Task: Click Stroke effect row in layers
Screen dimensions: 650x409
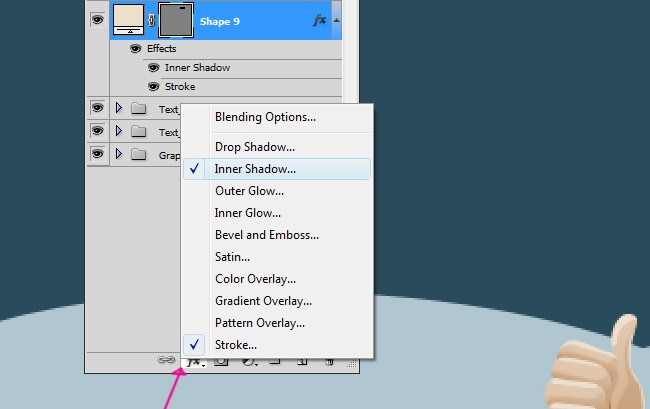Action: click(x=180, y=87)
